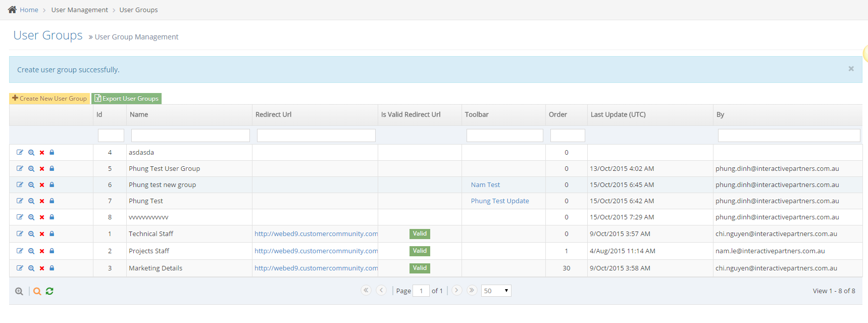Refresh the grid using green reload icon
Viewport: 868px width, 323px height.
[49, 291]
